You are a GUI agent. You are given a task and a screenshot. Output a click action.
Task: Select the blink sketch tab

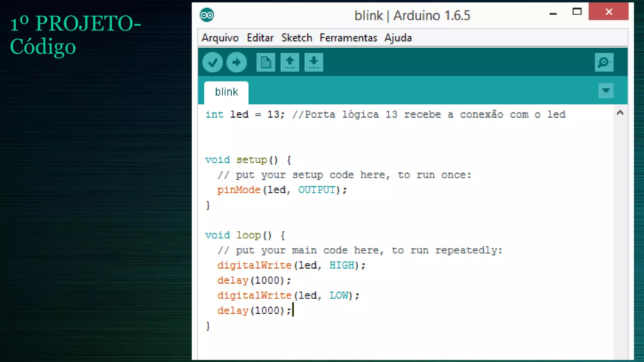point(226,92)
